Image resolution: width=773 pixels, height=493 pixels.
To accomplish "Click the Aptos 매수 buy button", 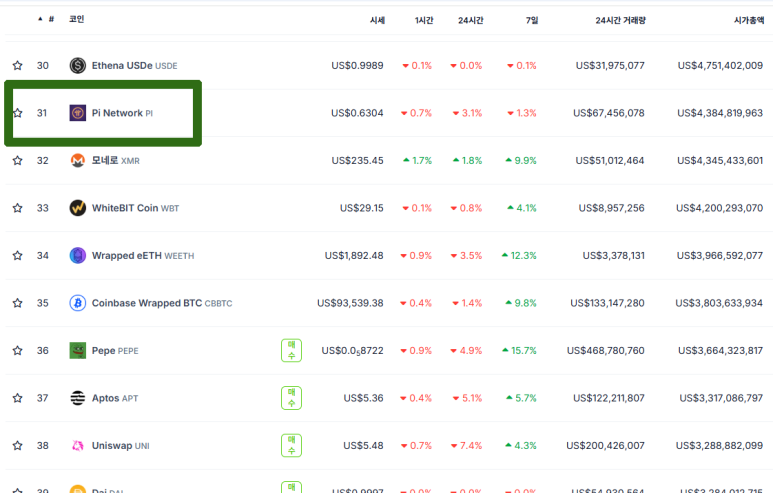I will (x=291, y=398).
